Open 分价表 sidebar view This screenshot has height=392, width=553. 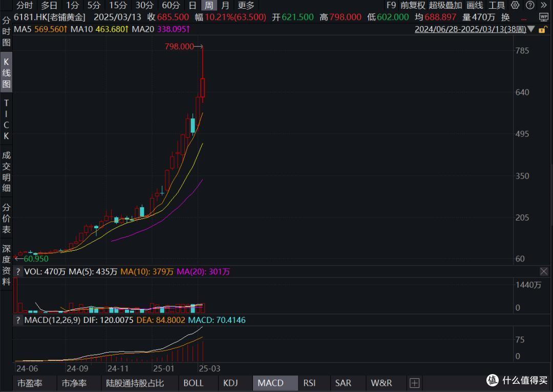point(6,219)
